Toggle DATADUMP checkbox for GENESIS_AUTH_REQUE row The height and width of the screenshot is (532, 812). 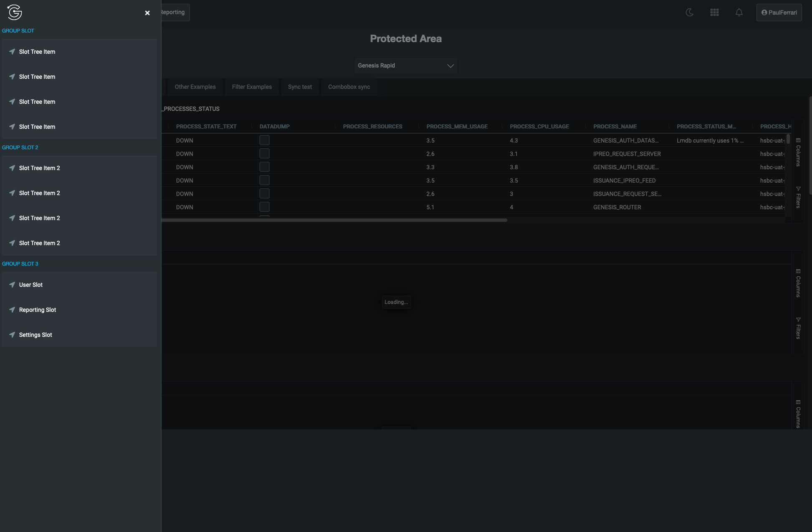[x=265, y=167]
